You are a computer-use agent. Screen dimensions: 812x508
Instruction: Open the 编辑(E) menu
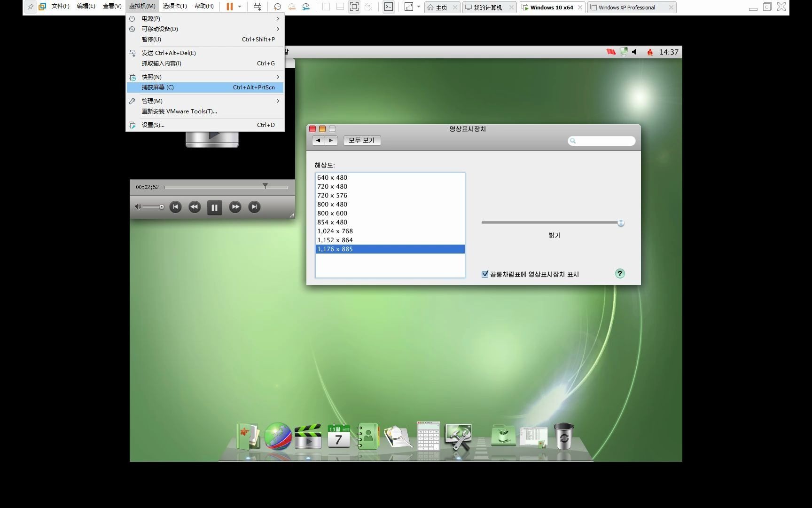[x=86, y=6]
